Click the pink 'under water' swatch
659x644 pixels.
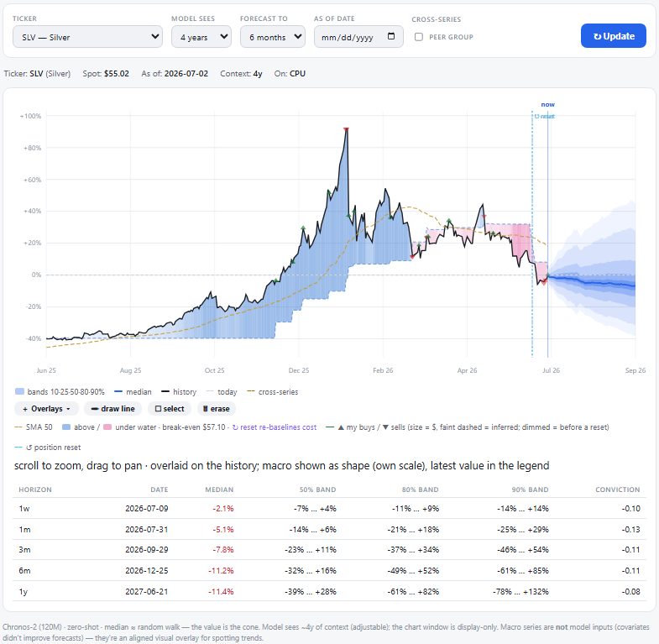coord(107,427)
